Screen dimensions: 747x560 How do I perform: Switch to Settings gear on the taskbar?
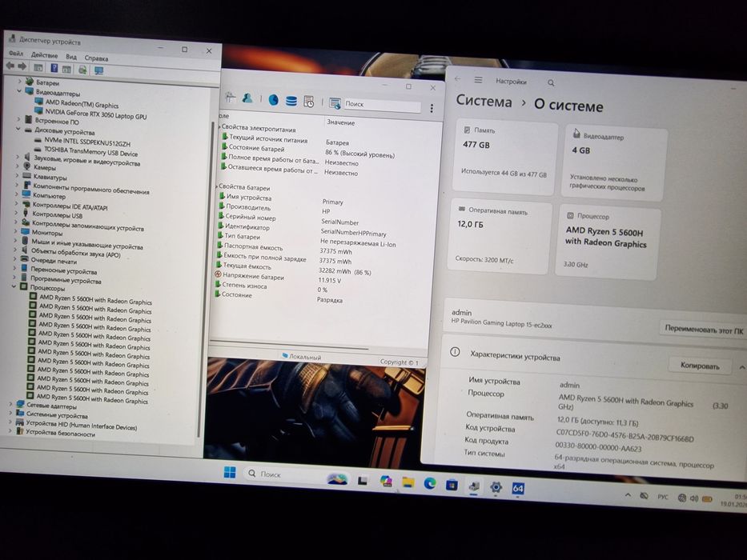pos(496,487)
